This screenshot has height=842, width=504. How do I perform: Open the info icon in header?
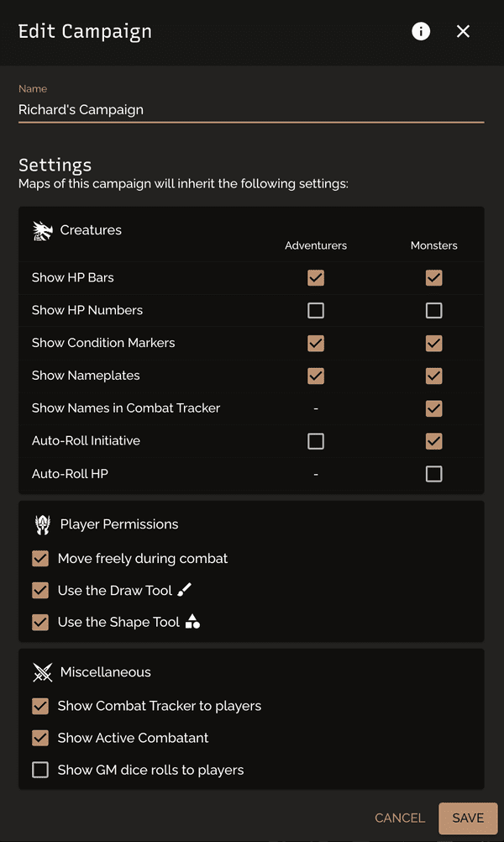coord(421,31)
